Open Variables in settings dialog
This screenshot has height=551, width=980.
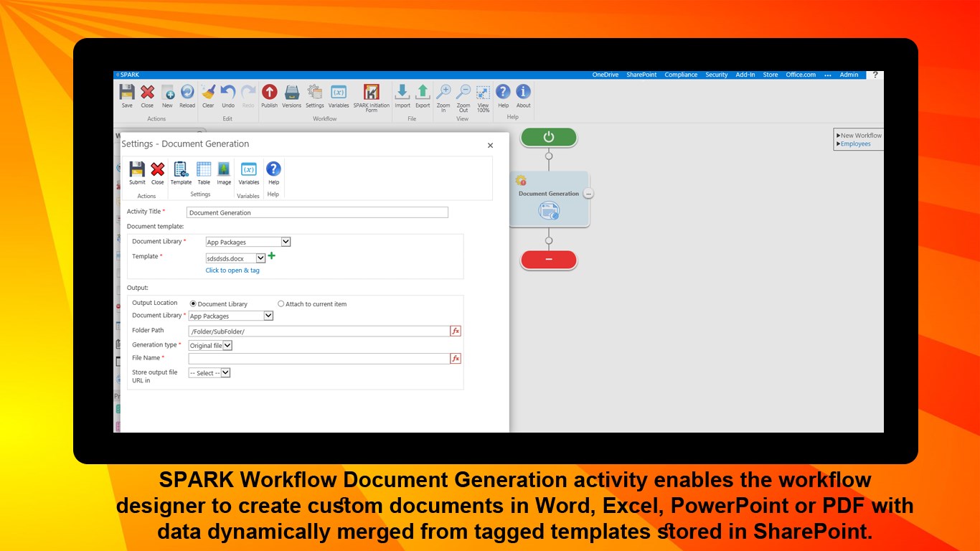tap(249, 173)
